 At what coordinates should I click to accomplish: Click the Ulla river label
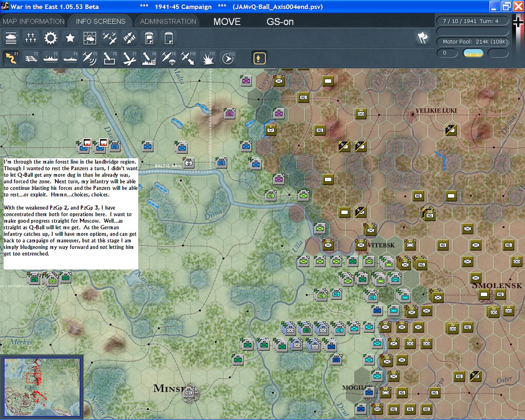(297, 246)
